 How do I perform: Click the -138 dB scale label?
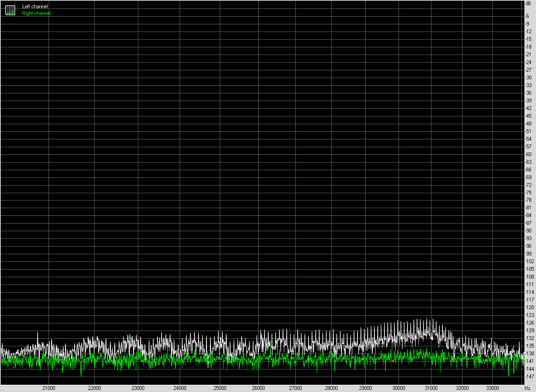529,354
